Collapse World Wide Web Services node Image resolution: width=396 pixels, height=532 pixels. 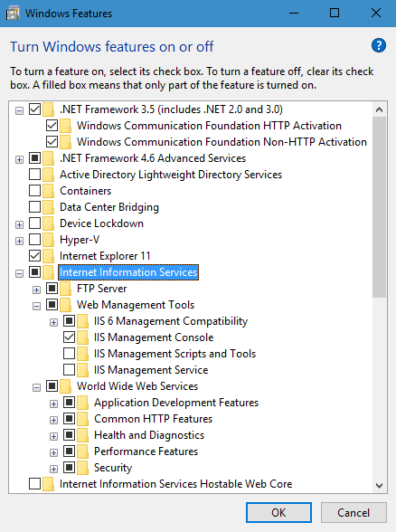click(x=36, y=388)
